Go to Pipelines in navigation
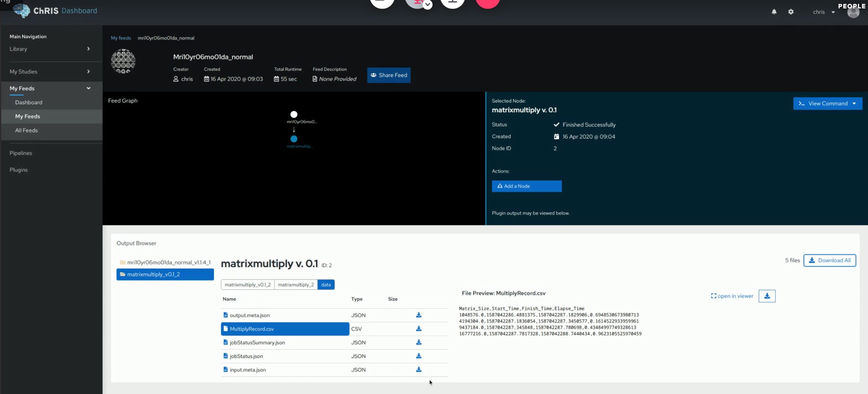The width and height of the screenshot is (868, 394). point(21,153)
